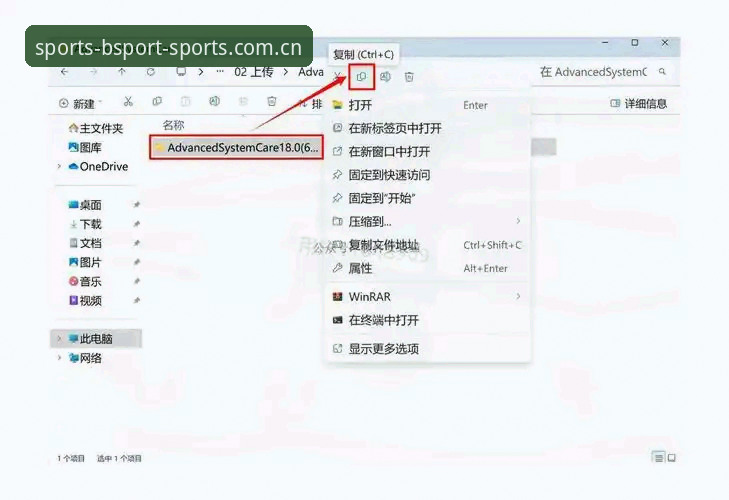
Task: Choose 在终端中打开
Action: pos(428,320)
